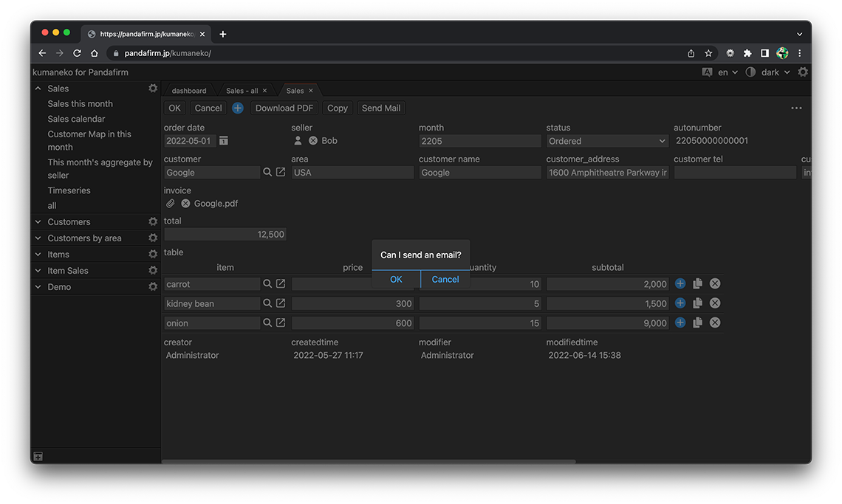Toggle the dark theme selector
The height and width of the screenshot is (504, 842).
pos(770,72)
